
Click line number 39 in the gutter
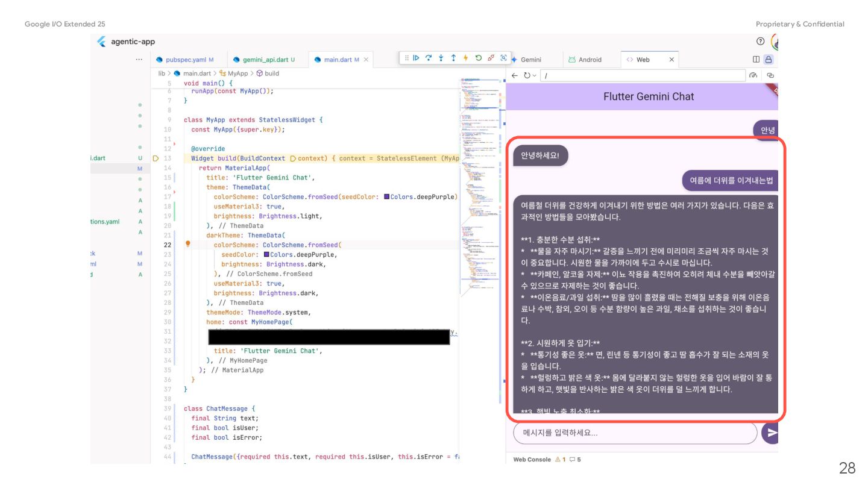click(x=168, y=408)
